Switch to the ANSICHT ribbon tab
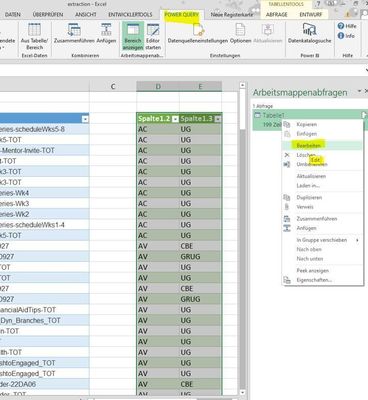 86,15
